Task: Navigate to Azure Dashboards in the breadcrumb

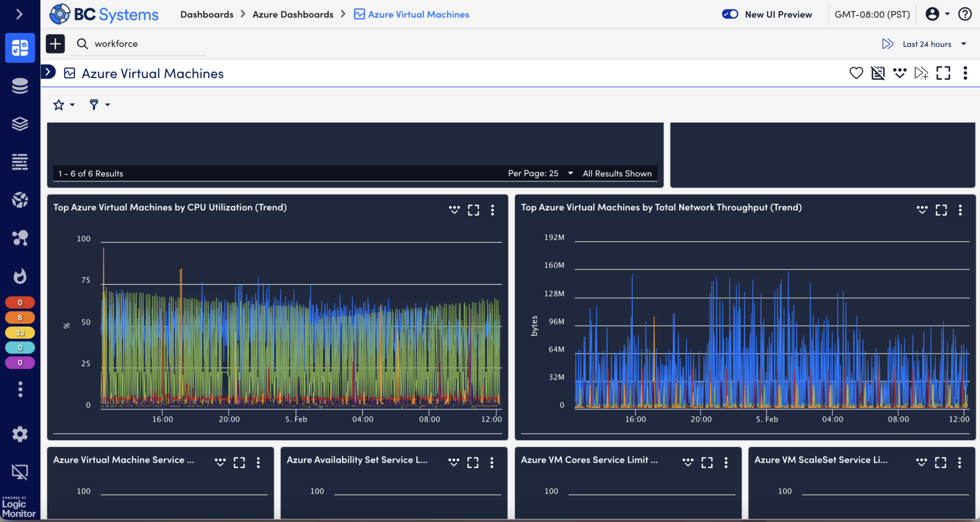Action: click(x=293, y=14)
